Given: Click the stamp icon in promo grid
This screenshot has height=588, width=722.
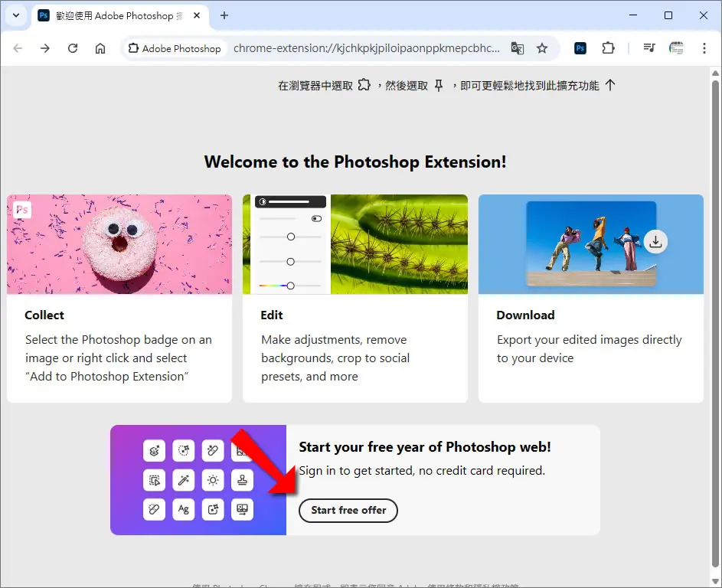Looking at the screenshot, I should pyautogui.click(x=242, y=480).
